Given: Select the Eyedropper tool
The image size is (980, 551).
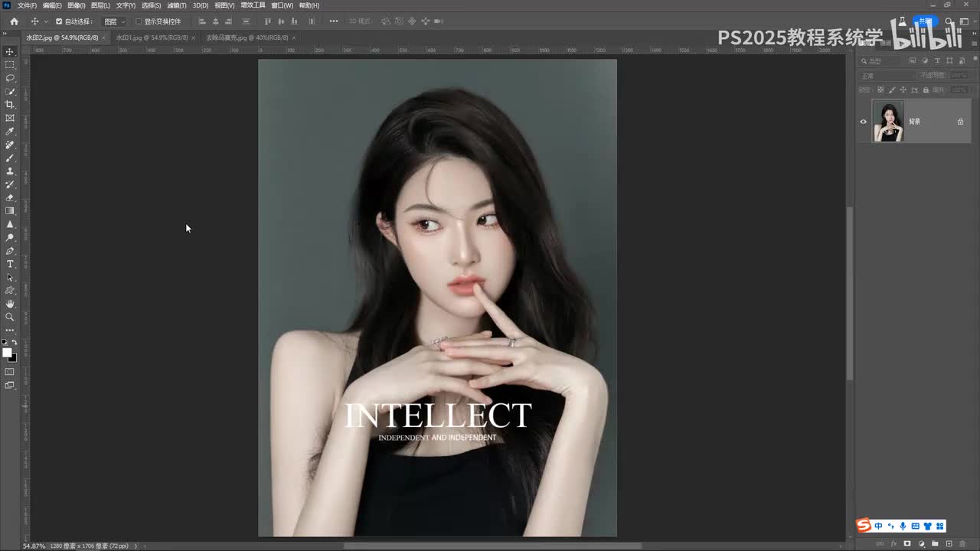Looking at the screenshot, I should coord(10,132).
